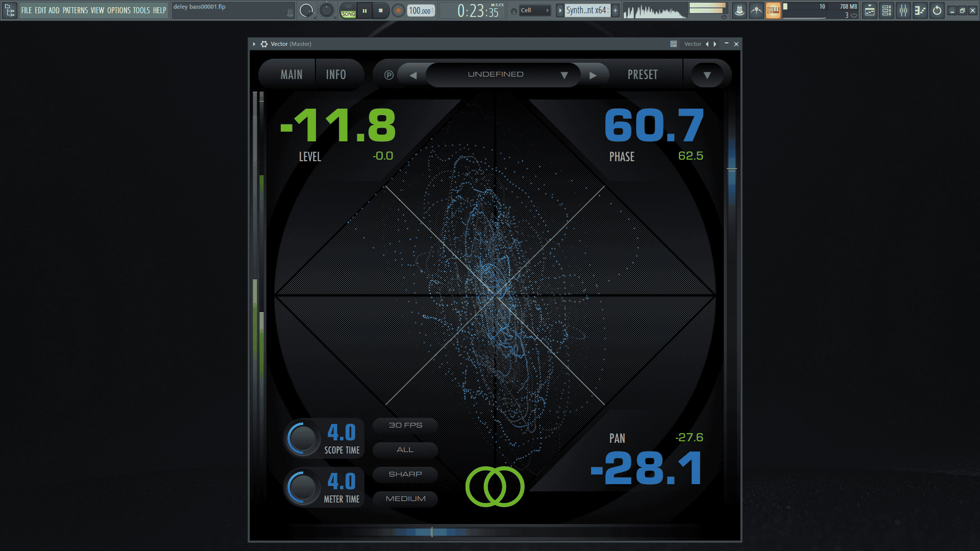Go to next preset with right arrow
The height and width of the screenshot is (551, 980).
click(593, 75)
